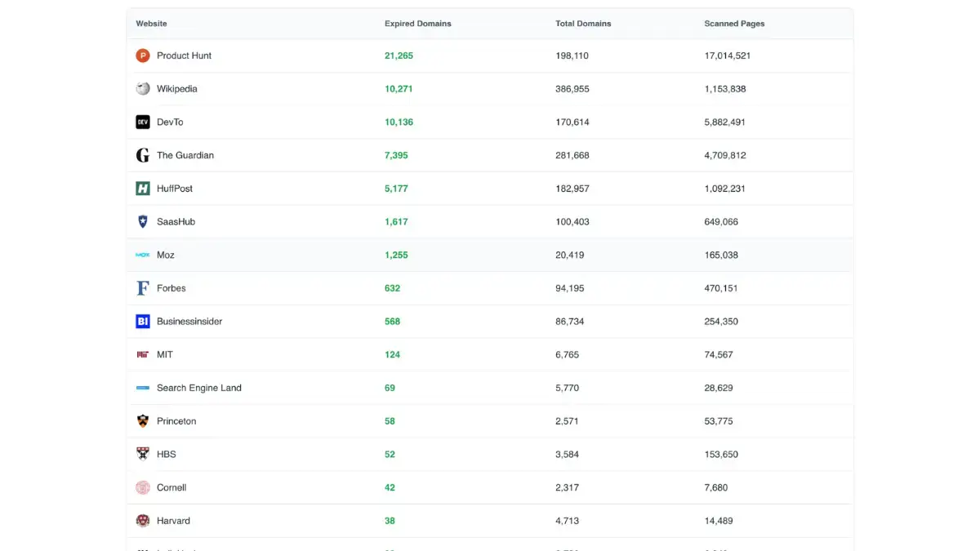
Task: Click the Princeton shield icon
Action: point(143,421)
